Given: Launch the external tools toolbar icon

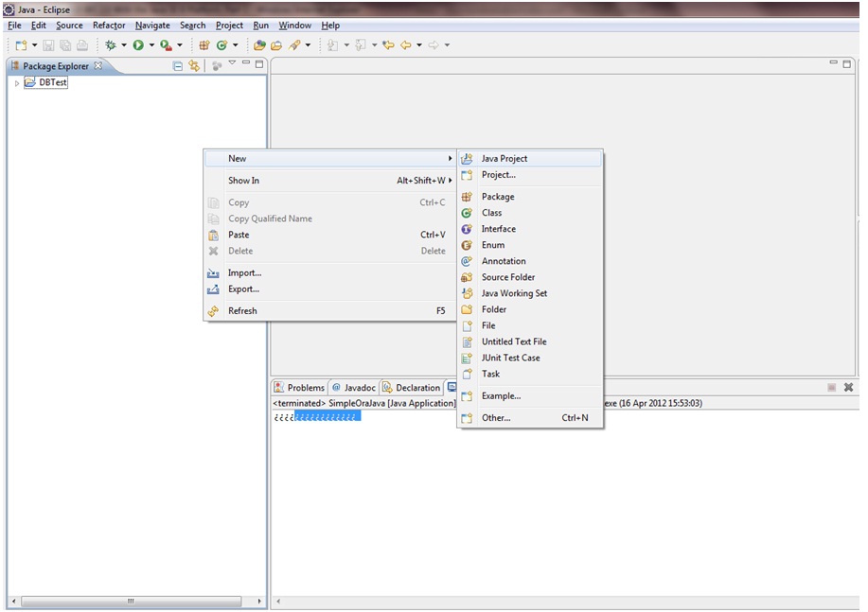Looking at the screenshot, I should coord(165,44).
